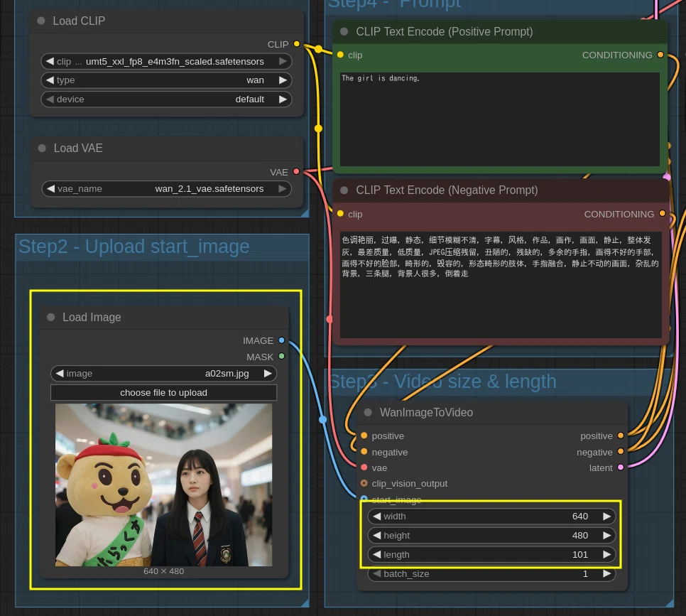Click the length value field 101
686x616 pixels.
[x=491, y=555]
